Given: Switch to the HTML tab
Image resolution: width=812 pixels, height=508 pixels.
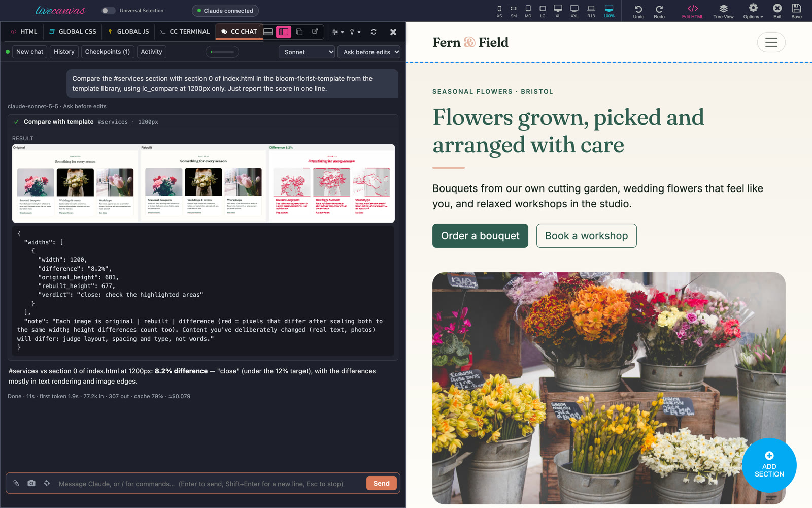Looking at the screenshot, I should pos(24,31).
